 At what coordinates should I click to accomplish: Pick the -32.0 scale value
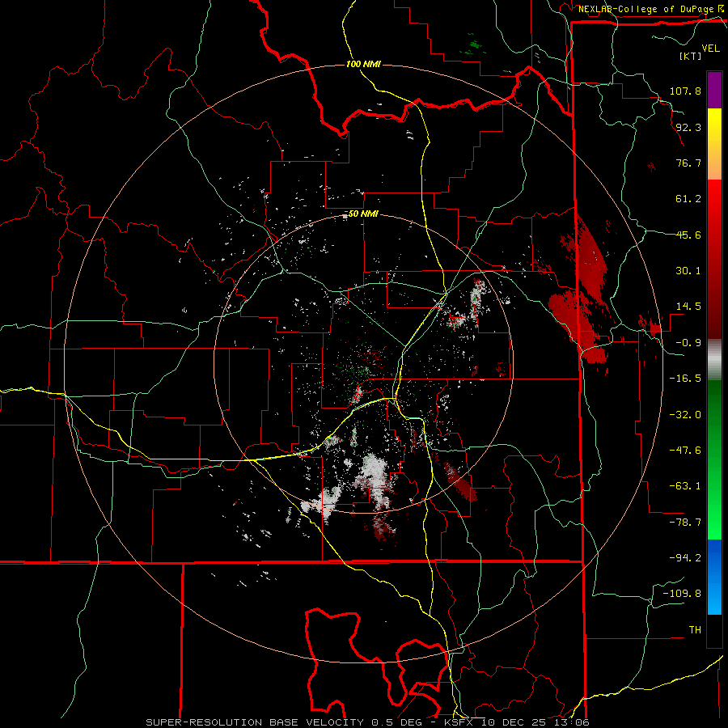pos(685,415)
